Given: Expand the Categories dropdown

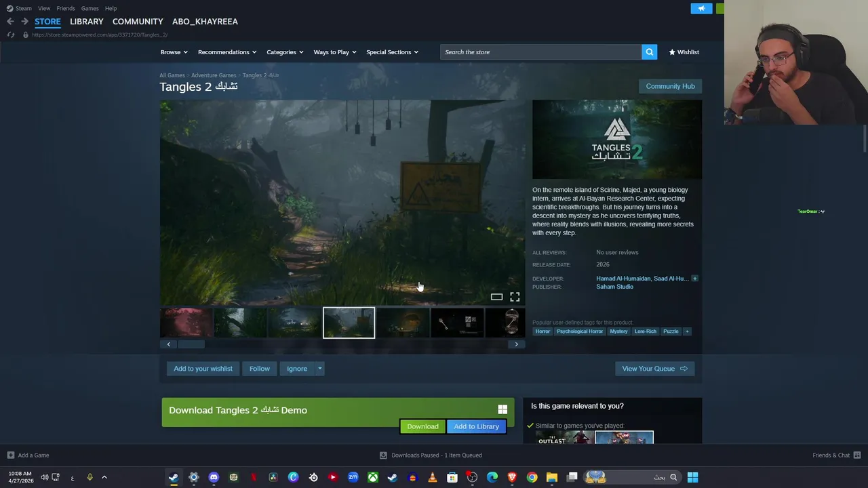Looking at the screenshot, I should (285, 52).
